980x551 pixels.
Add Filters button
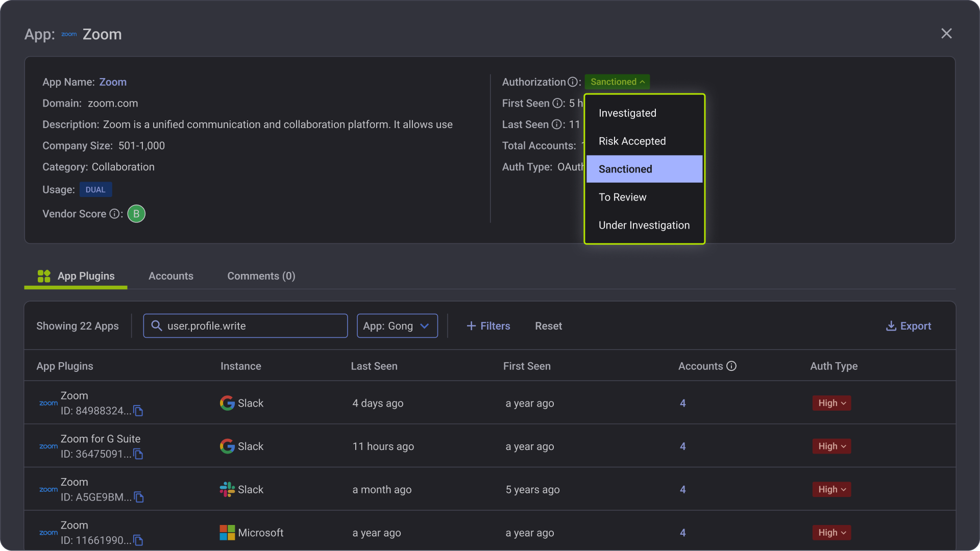(x=488, y=326)
